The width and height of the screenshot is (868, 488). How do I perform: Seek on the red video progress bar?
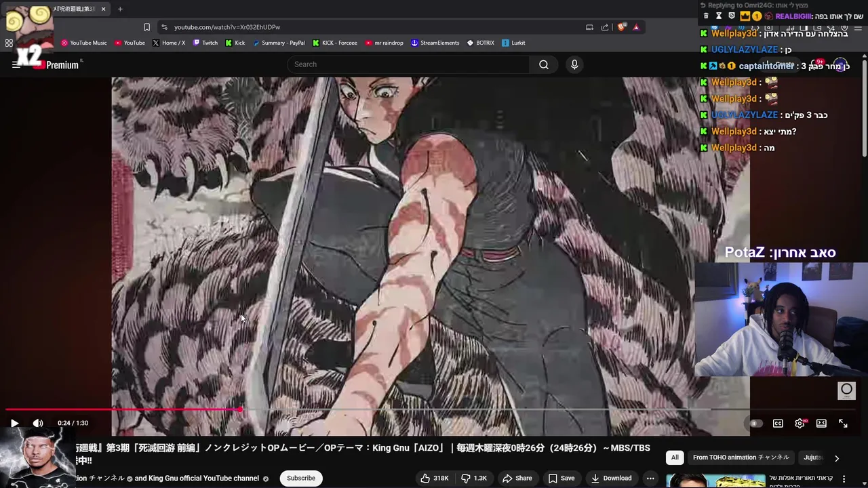click(x=123, y=409)
